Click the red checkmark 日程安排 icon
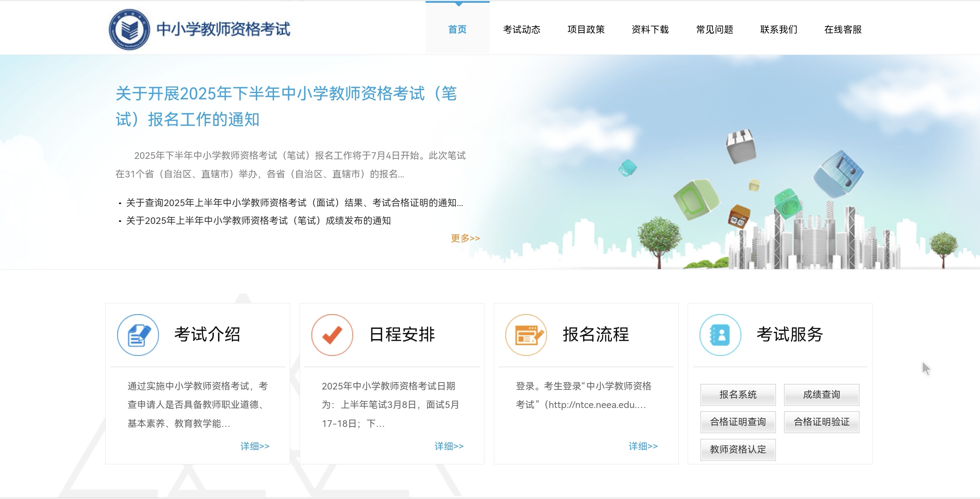980x499 pixels. (332, 335)
